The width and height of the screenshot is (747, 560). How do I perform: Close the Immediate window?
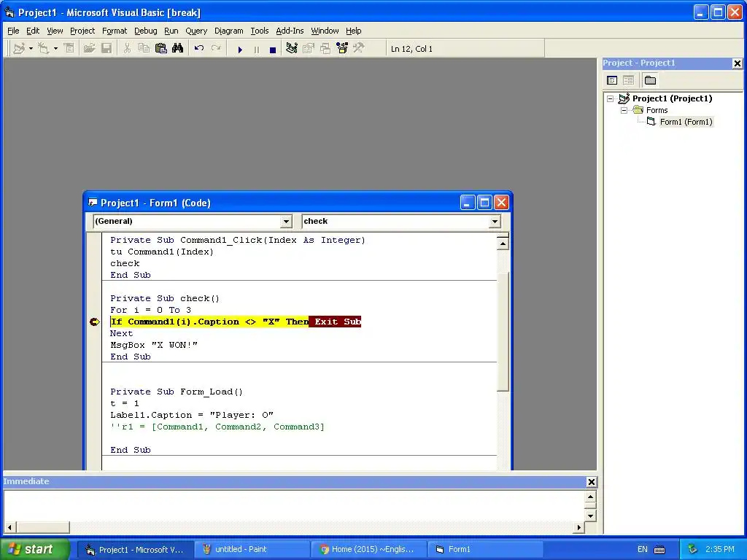pyautogui.click(x=591, y=482)
